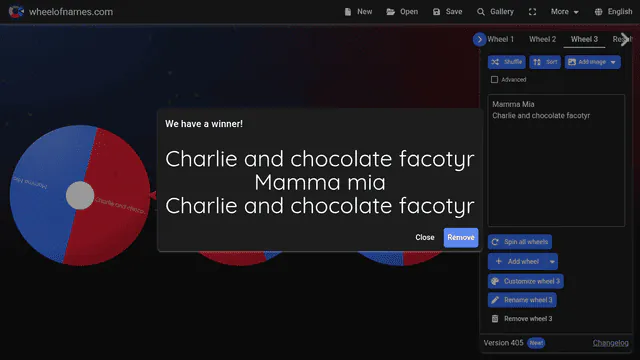Click Rename wheel 3 button

522,300
